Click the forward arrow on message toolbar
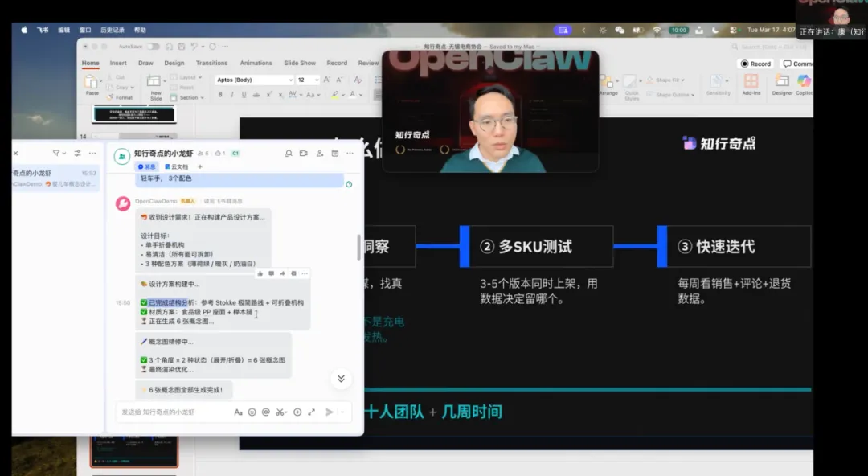868x476 pixels. click(282, 273)
